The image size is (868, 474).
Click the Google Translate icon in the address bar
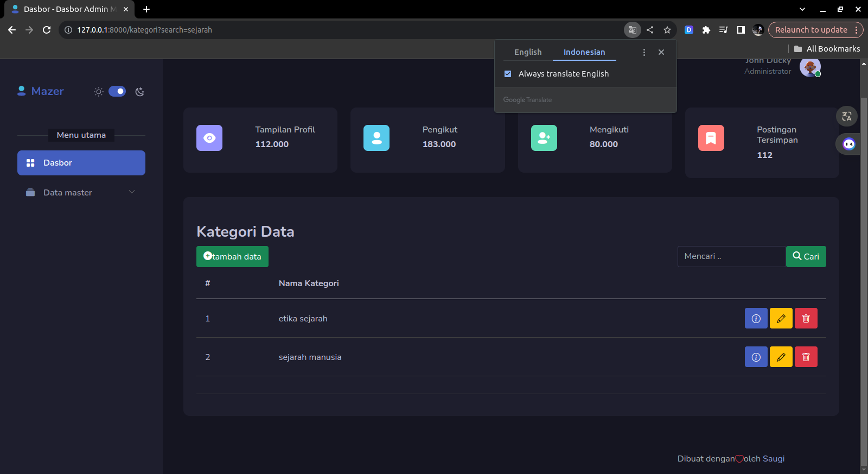click(x=632, y=30)
